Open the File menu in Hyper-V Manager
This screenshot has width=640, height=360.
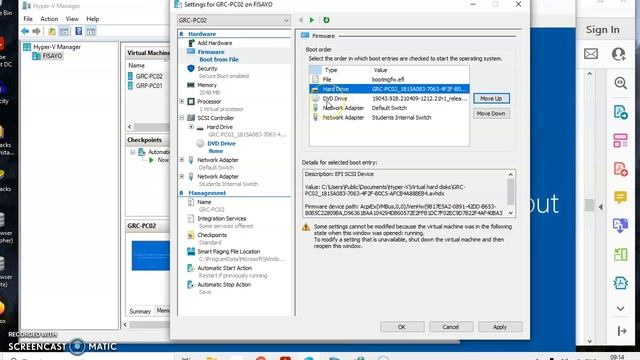(x=28, y=19)
